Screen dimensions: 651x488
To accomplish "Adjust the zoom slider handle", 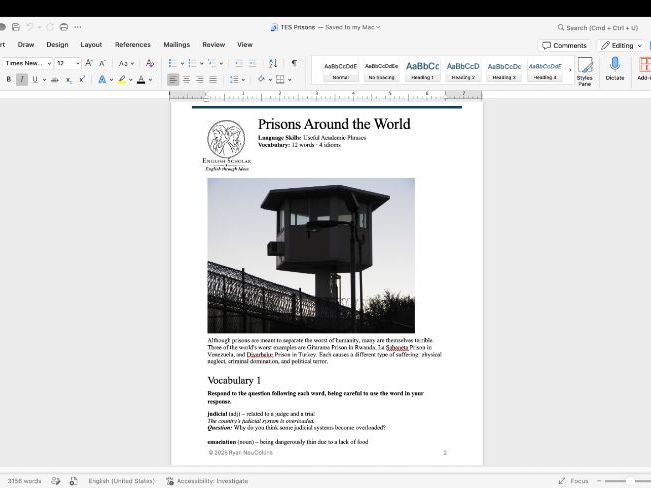I will (630, 481).
